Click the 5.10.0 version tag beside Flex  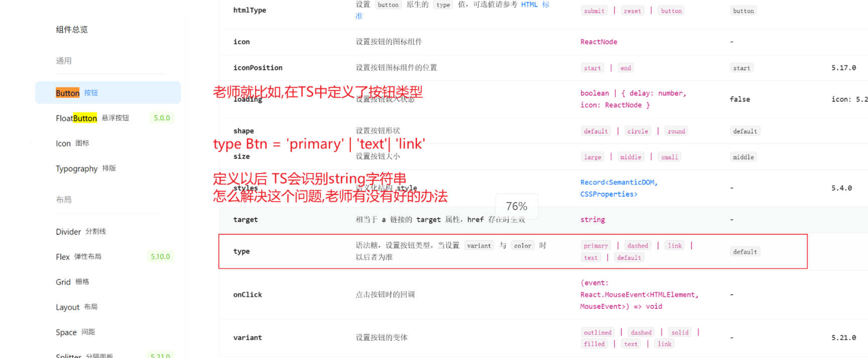coord(160,257)
